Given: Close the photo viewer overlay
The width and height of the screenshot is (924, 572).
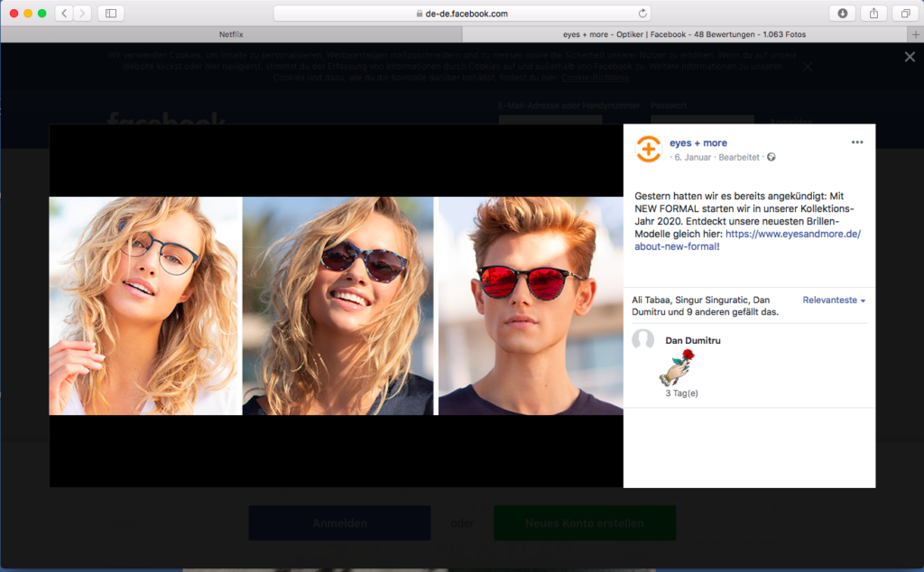Looking at the screenshot, I should click(910, 57).
